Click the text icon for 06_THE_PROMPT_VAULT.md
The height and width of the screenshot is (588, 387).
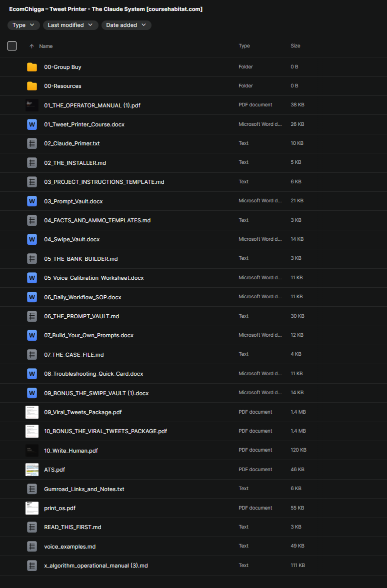32,316
